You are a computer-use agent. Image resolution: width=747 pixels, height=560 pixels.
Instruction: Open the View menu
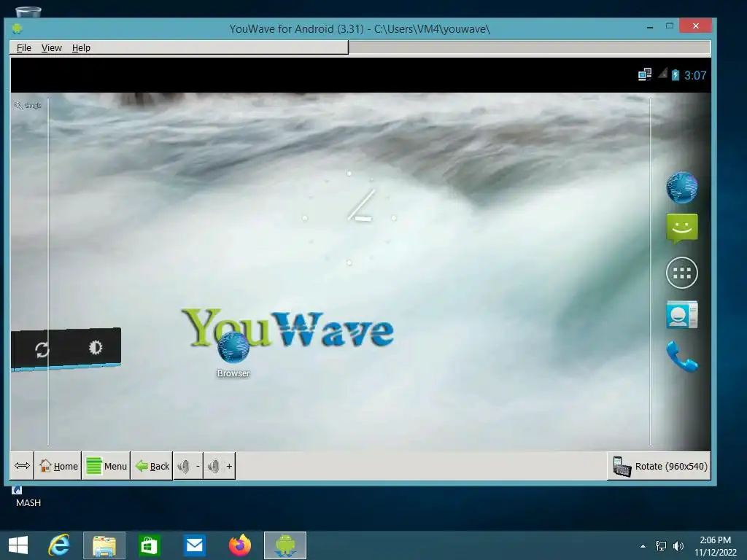(52, 47)
